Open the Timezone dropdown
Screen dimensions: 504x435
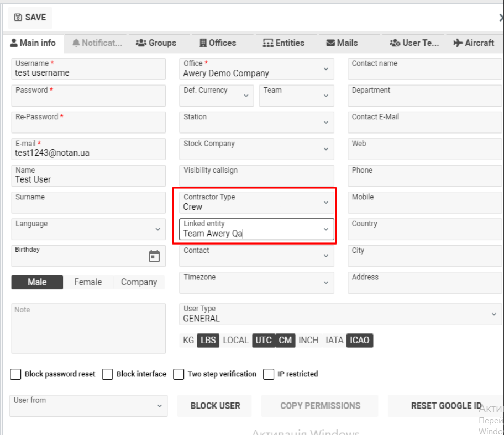point(326,283)
